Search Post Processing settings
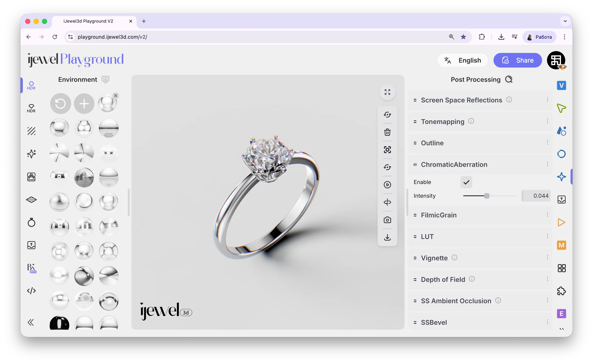Viewport: 593px width, 364px height. (508, 79)
